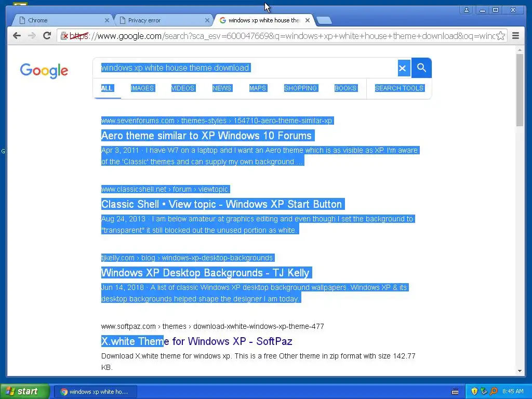Open Windows XP Desktop Backgrounds TJ Kelly link
532x399 pixels.
tap(206, 273)
